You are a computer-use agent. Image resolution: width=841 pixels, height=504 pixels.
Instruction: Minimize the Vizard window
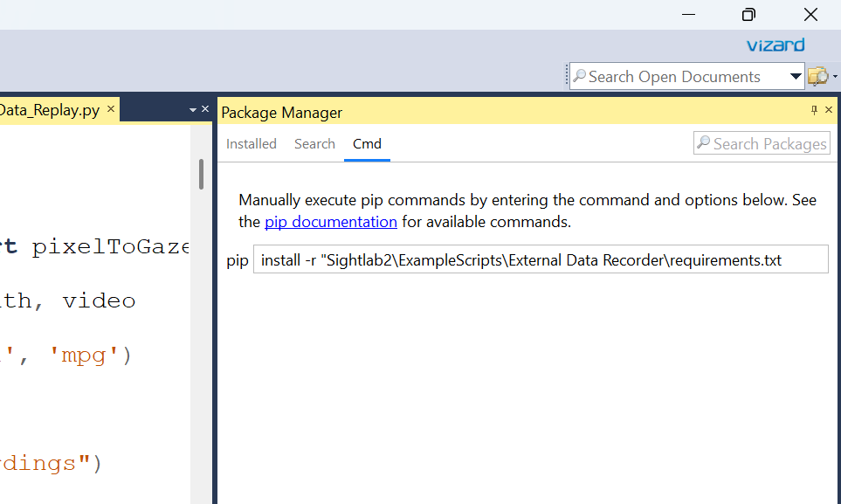point(688,15)
